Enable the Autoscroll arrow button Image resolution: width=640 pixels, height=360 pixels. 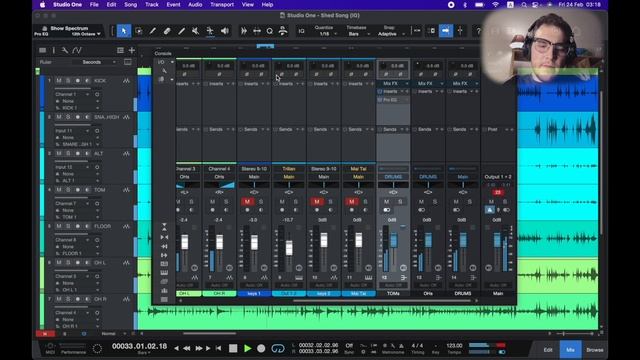tap(446, 31)
